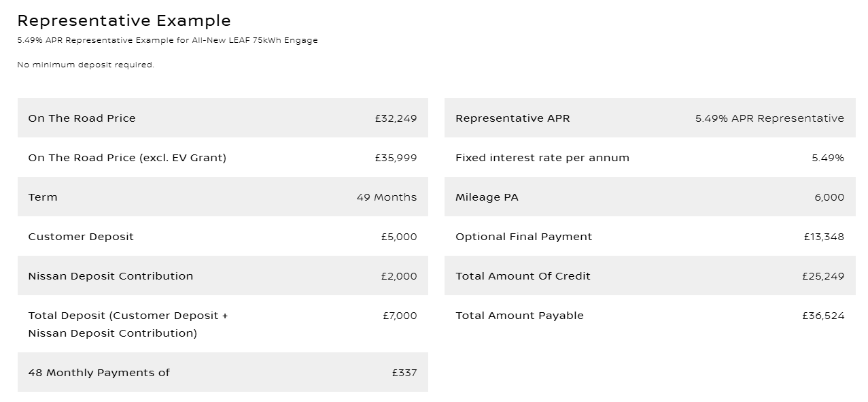Click the Representative Example heading
This screenshot has width=868, height=402.
coord(124,21)
